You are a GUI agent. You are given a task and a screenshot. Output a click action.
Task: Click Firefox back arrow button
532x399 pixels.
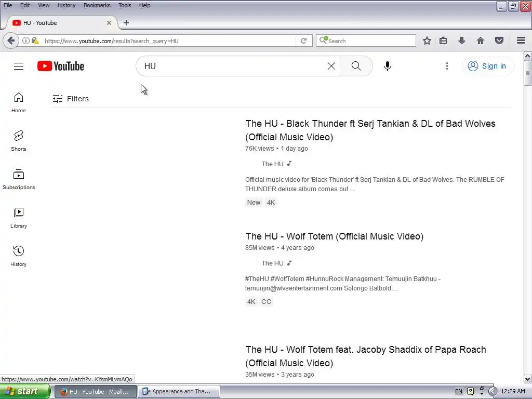11,41
